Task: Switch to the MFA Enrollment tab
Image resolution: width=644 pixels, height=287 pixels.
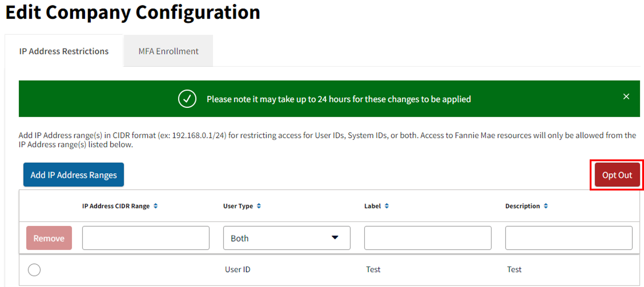Action: [x=168, y=51]
